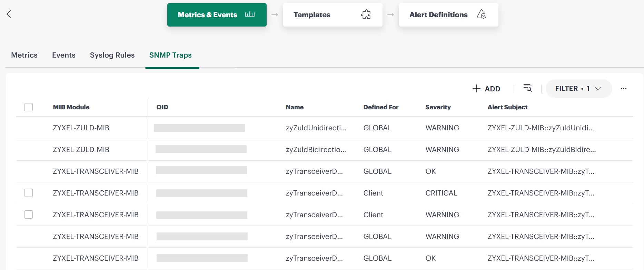Expand the FILTER dropdown chevron
The height and width of the screenshot is (270, 644).
[598, 89]
